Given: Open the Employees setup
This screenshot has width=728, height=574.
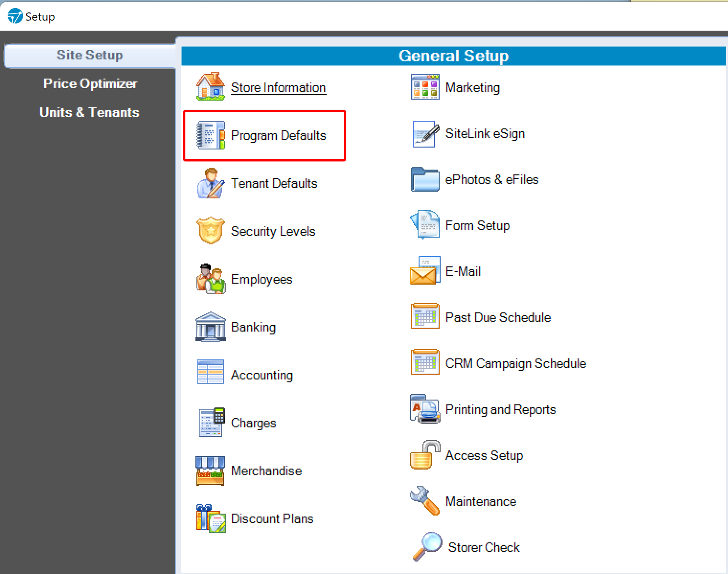Looking at the screenshot, I should 262,279.
